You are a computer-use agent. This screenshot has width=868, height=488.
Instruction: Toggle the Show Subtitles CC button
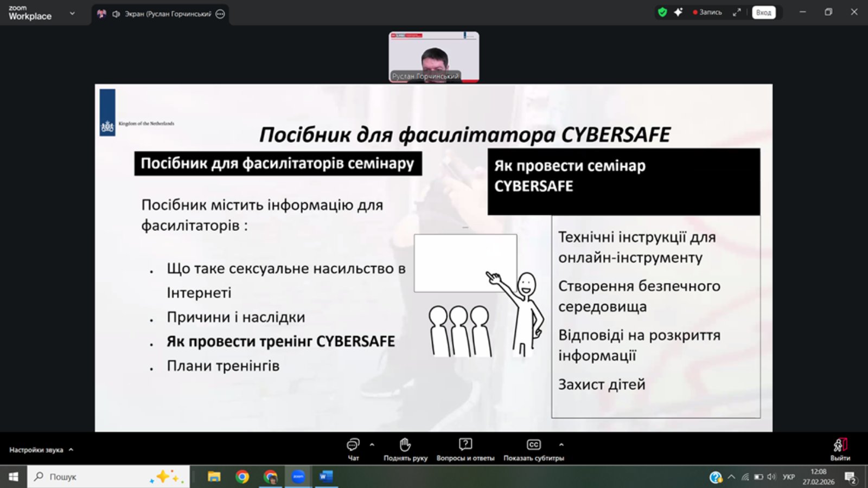(x=533, y=445)
